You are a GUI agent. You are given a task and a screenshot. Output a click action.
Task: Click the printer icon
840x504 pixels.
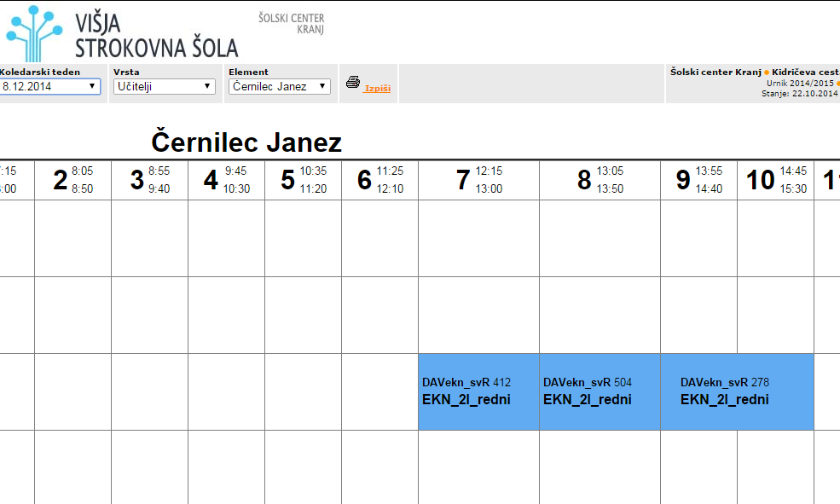tap(352, 82)
